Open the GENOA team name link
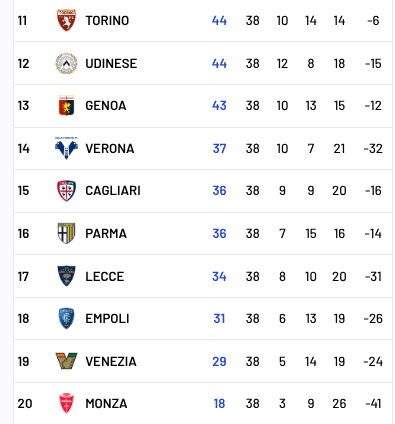Image resolution: width=395 pixels, height=424 pixels. click(106, 106)
